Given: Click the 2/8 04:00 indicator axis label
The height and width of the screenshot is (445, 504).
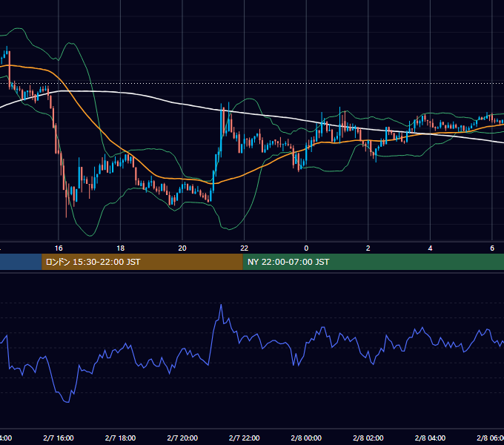Looking at the screenshot, I should pos(430,438).
